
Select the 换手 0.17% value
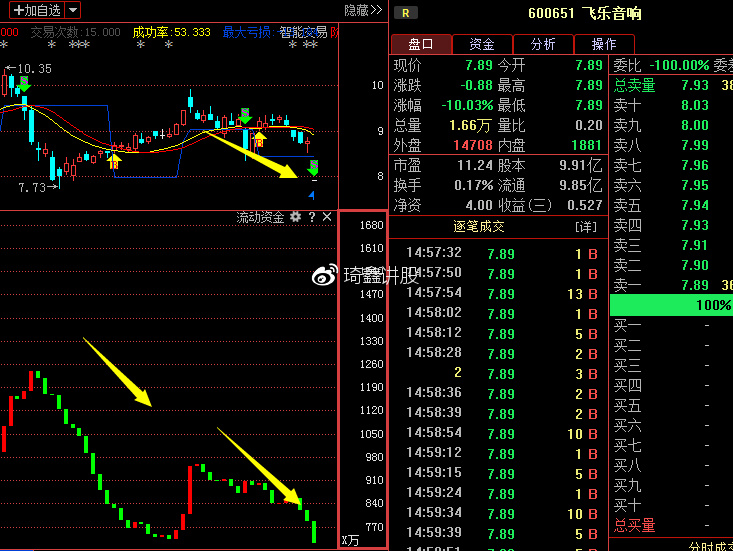click(474, 186)
